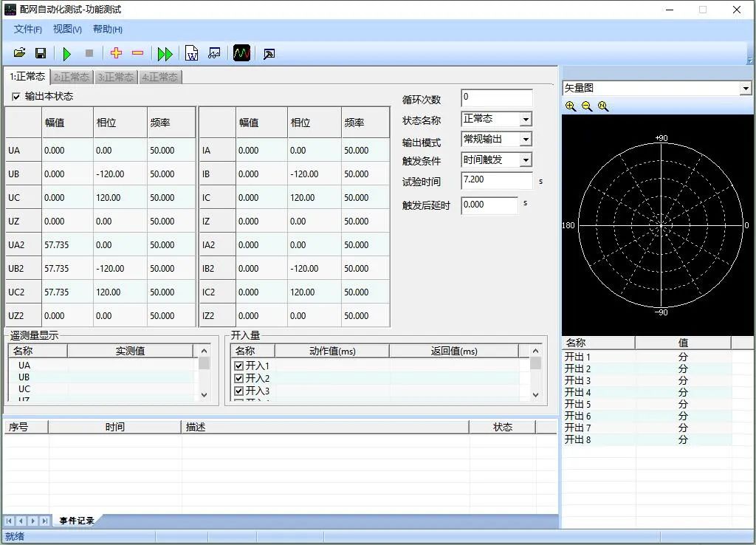The height and width of the screenshot is (545, 756).
Task: Toggle the 输出本状态 checkbox
Action: (16, 97)
